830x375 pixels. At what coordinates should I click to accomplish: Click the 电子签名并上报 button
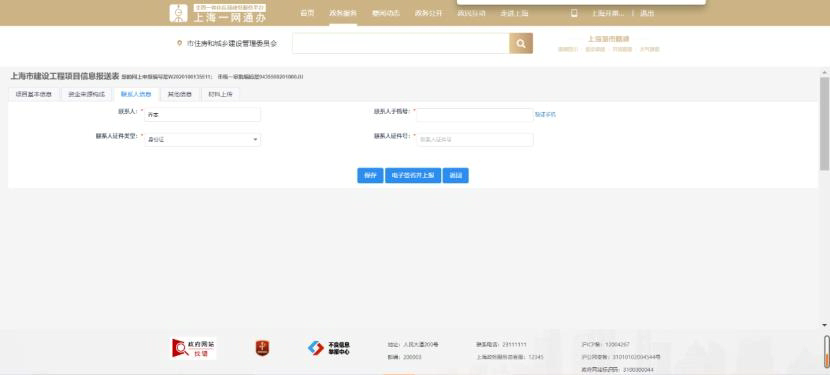pyautogui.click(x=413, y=176)
